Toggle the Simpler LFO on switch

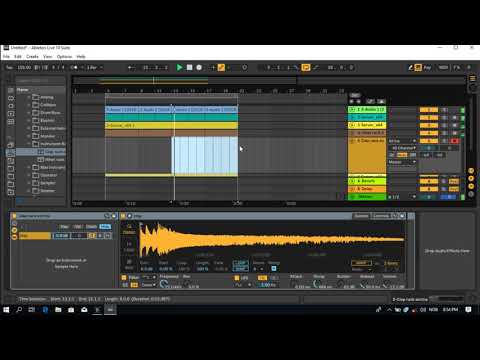pos(237,278)
